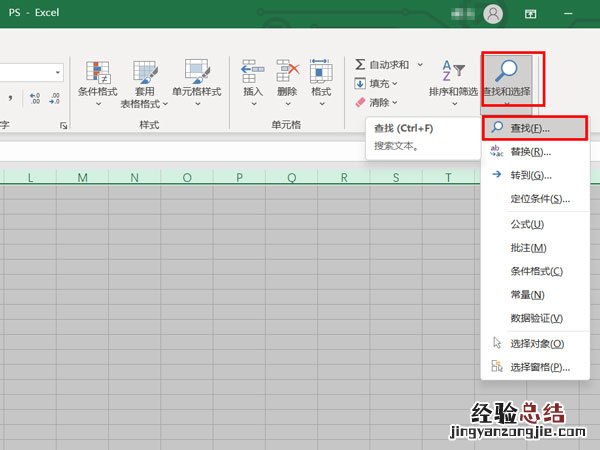Click the user account avatar icon
This screenshot has width=600, height=450.
[492, 14]
